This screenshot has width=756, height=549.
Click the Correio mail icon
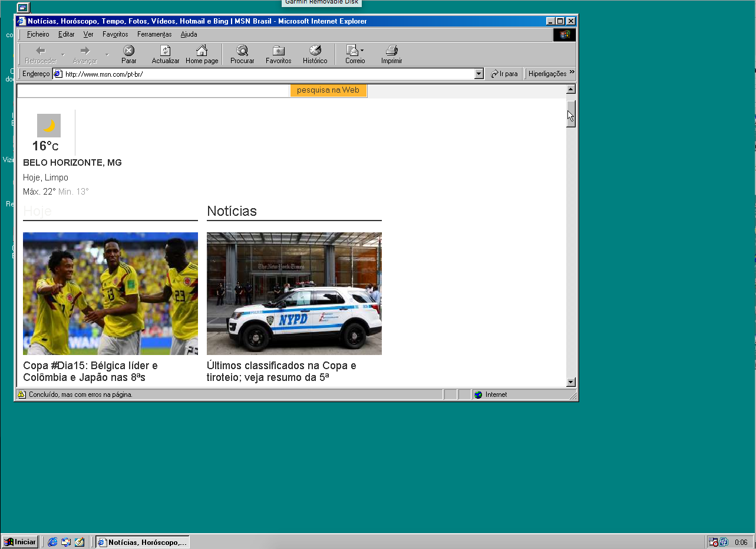(x=352, y=51)
